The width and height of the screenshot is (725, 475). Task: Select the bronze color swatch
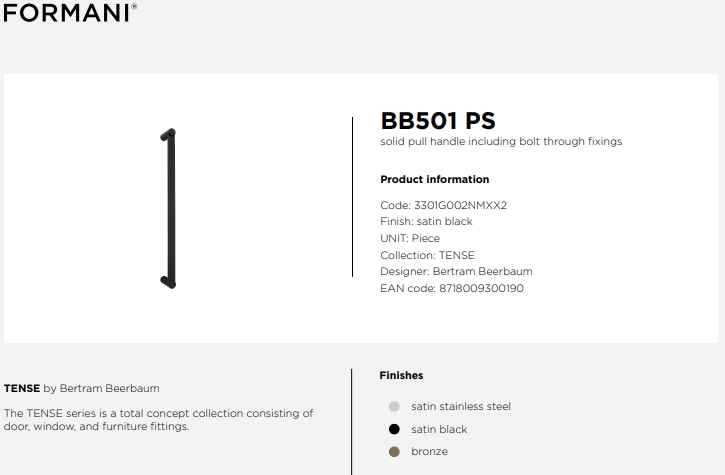click(x=394, y=451)
